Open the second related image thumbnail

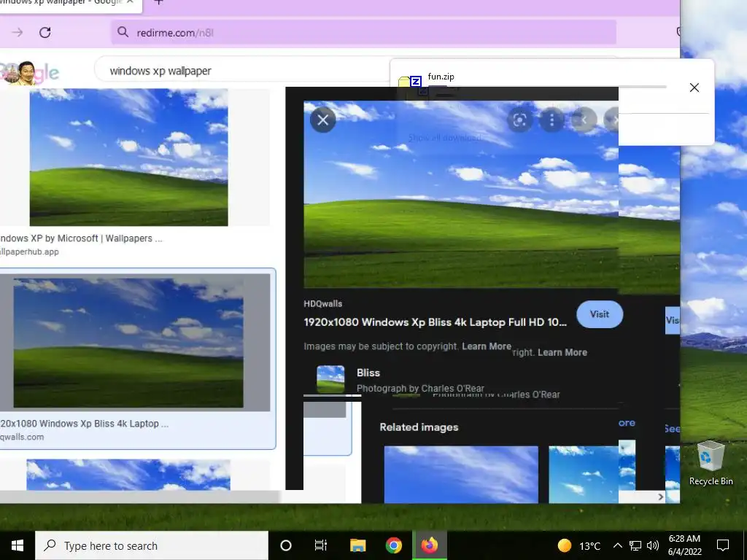584,474
